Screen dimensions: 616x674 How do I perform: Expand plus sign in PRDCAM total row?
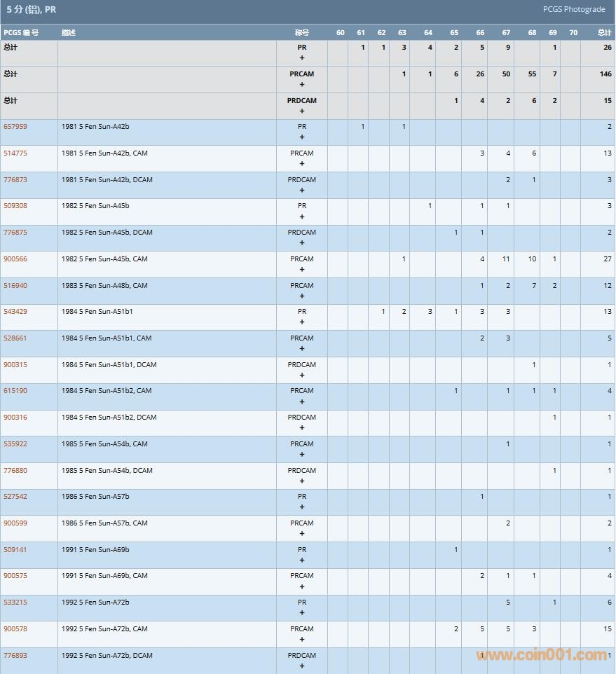click(x=302, y=111)
